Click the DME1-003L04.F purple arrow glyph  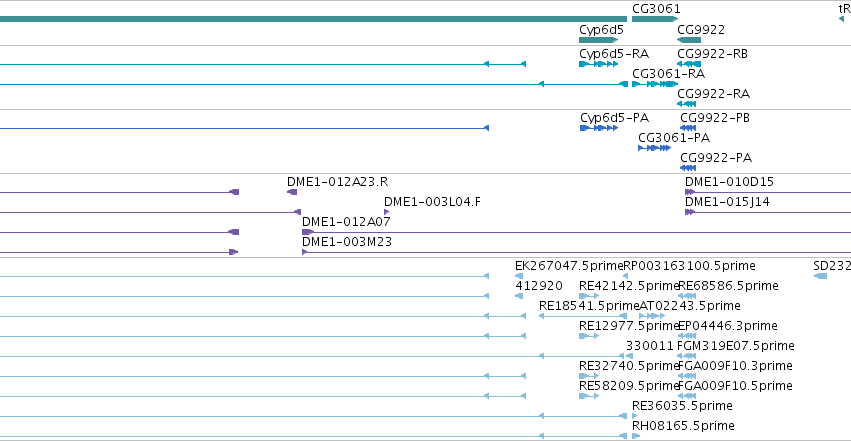pyautogui.click(x=386, y=212)
